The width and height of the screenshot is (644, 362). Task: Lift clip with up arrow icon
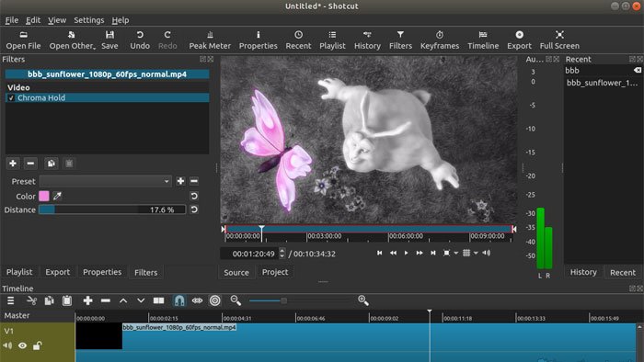123,300
